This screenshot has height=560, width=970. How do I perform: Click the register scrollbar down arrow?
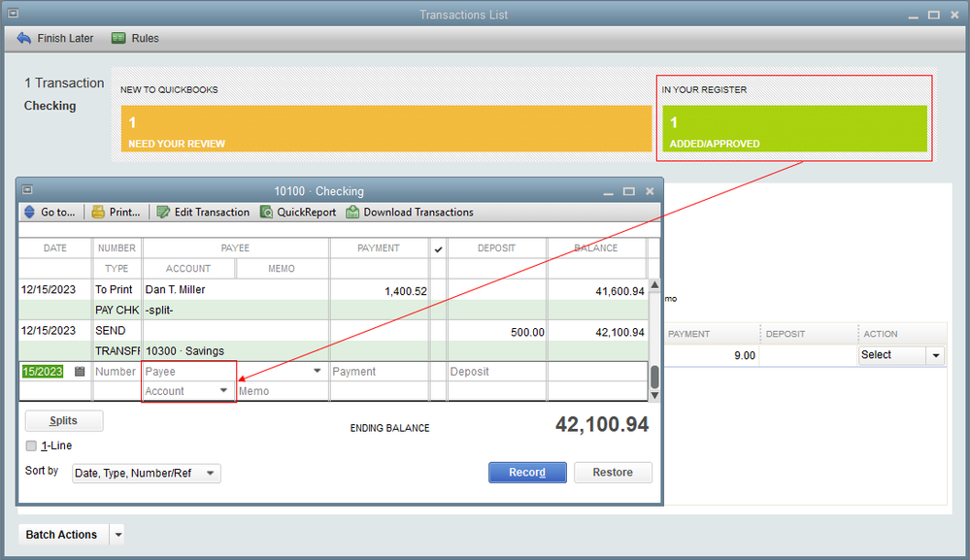(x=653, y=396)
